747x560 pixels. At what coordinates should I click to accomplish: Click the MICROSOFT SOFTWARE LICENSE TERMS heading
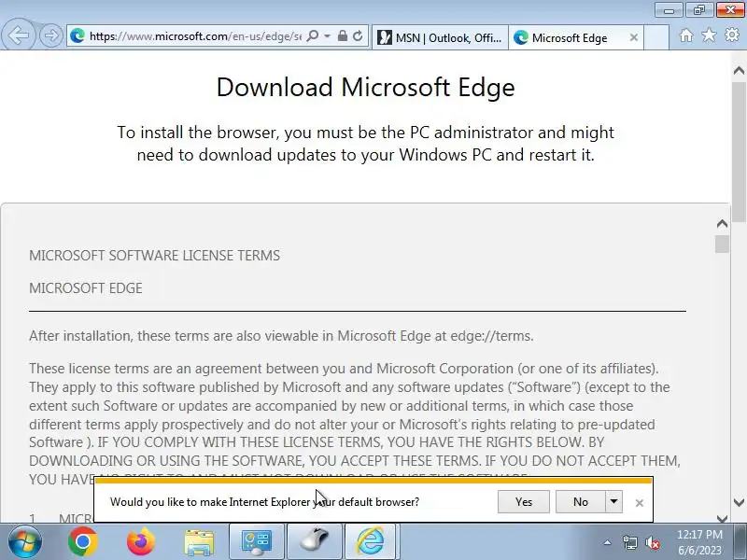click(154, 256)
